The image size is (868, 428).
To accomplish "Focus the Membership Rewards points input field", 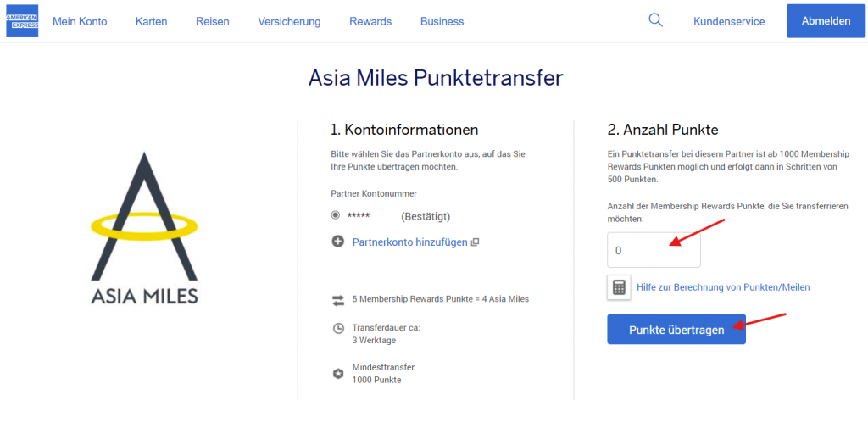I will click(654, 250).
